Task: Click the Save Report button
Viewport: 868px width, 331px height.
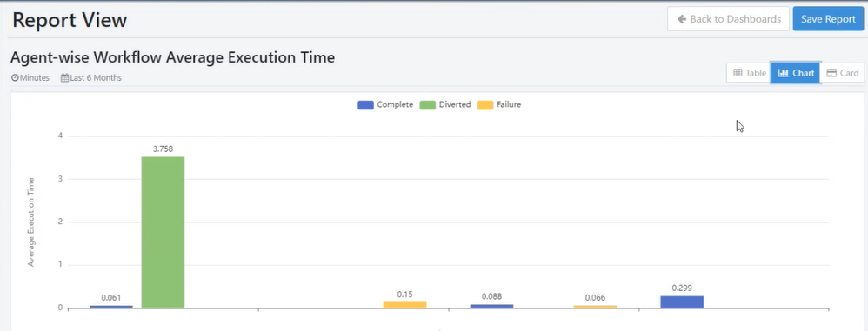Action: coord(828,19)
